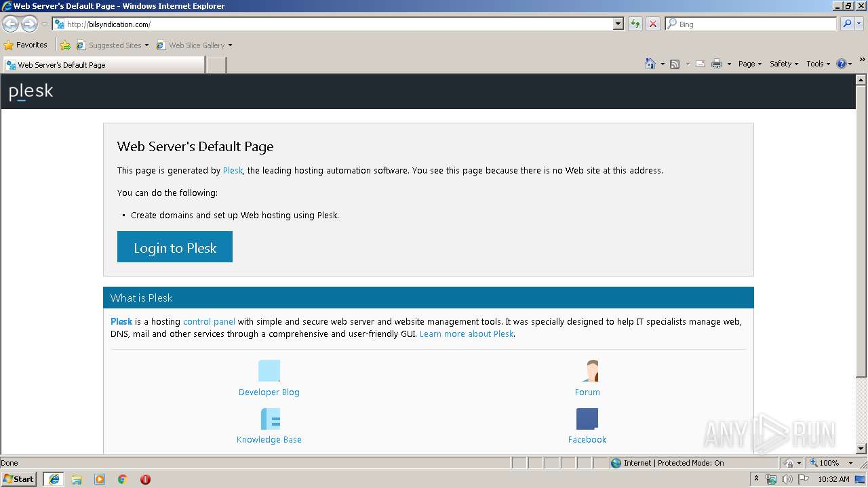Open the Developer Blog link text

(x=269, y=392)
